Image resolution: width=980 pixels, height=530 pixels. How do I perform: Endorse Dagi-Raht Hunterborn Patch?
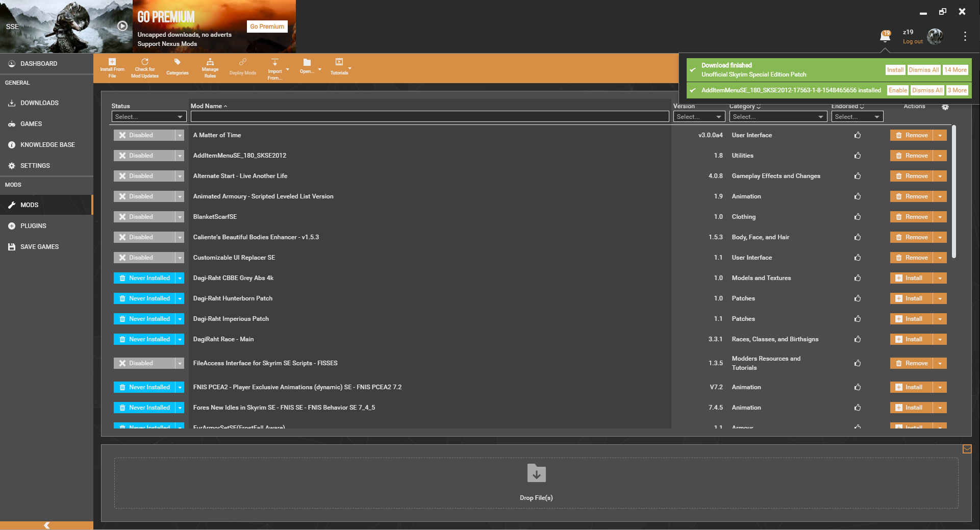tap(858, 298)
